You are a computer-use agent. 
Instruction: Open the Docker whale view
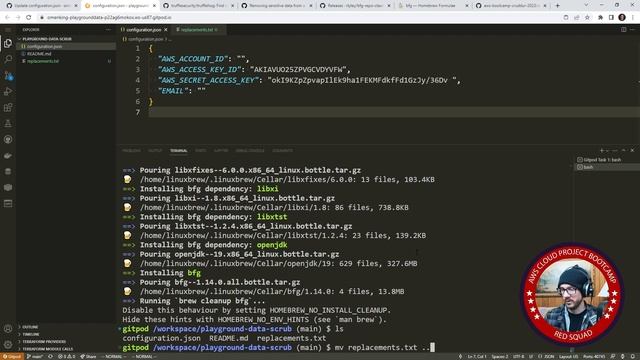(x=8, y=156)
